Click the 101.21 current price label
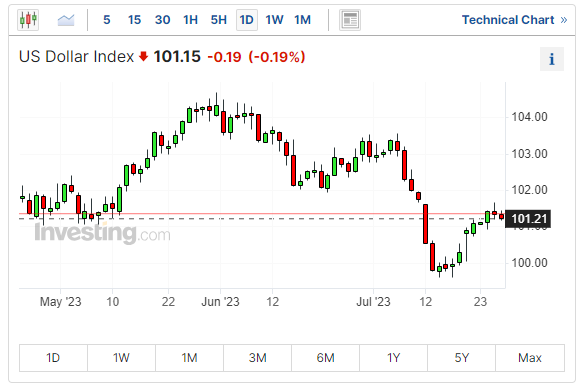The image size is (583, 386). [528, 219]
